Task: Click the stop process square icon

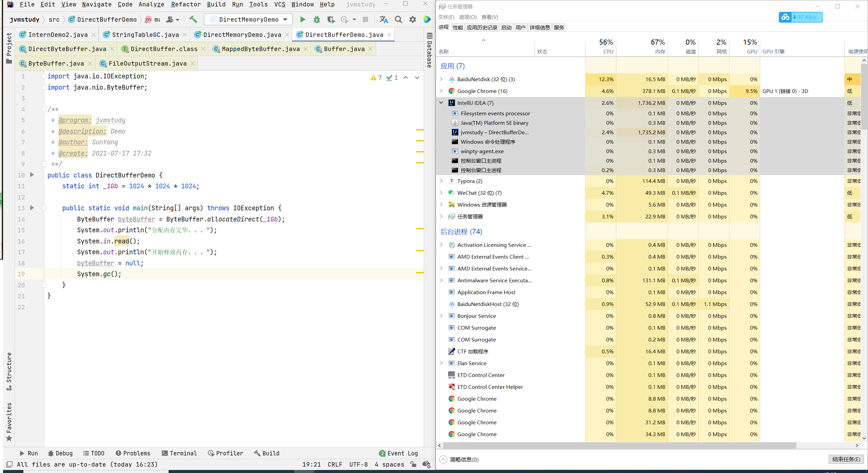Action: point(365,20)
